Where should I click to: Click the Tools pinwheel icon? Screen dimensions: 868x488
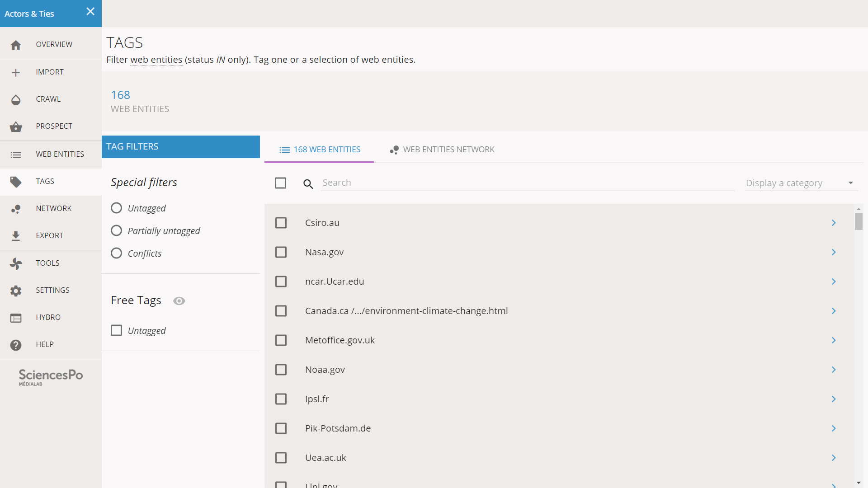[16, 263]
